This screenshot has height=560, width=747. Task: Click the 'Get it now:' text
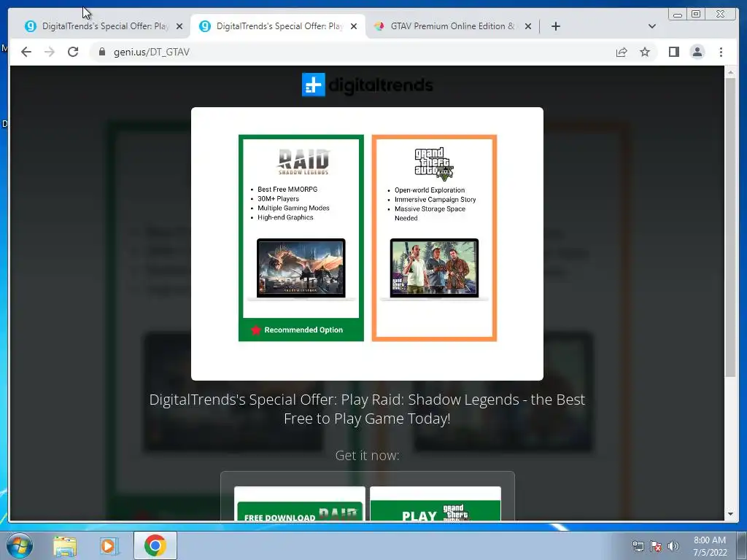pyautogui.click(x=367, y=455)
